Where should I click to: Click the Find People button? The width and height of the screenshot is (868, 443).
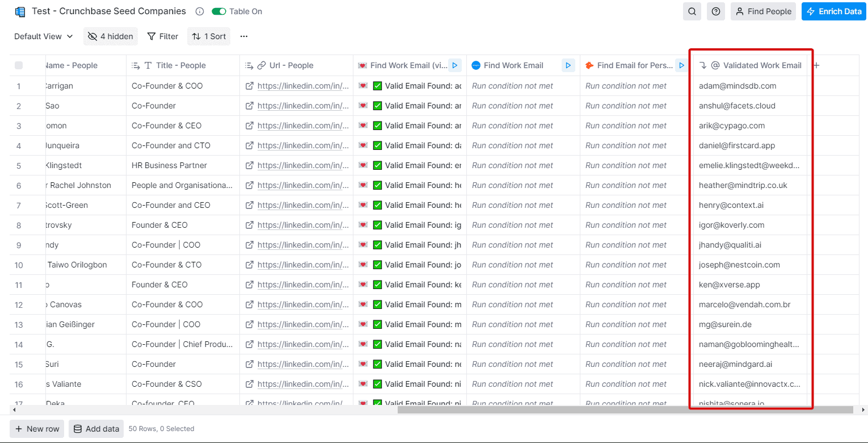(763, 11)
